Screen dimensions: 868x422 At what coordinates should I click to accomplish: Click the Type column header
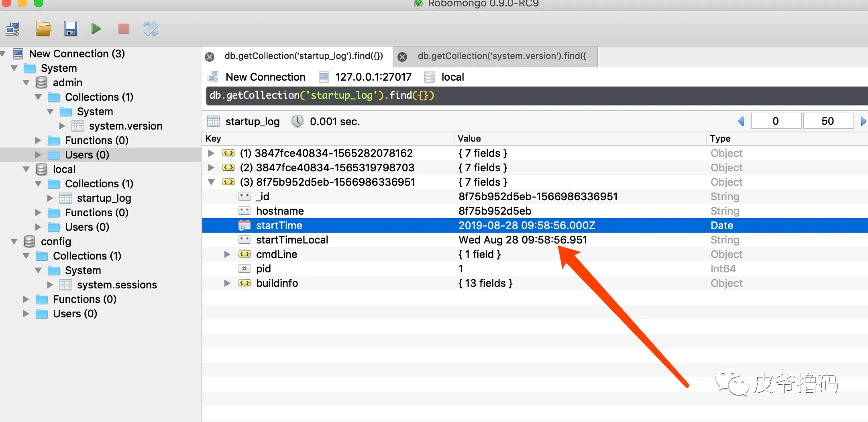tap(787, 139)
